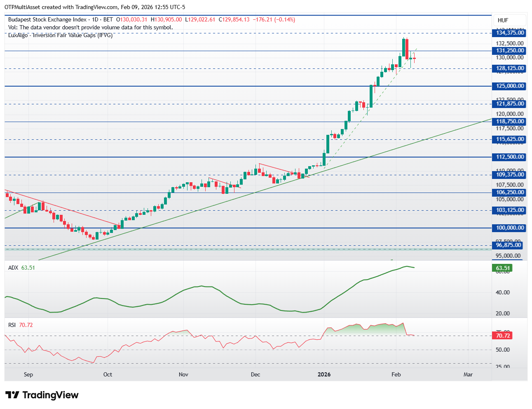Click the green ADX 63.51 value badge
Image resolution: width=532 pixels, height=409 pixels.
click(x=502, y=268)
